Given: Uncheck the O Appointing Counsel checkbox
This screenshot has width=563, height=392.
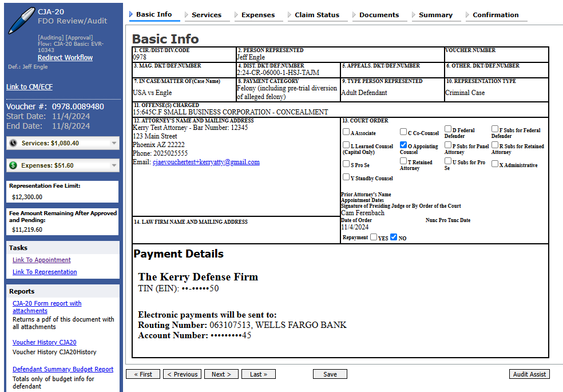Looking at the screenshot, I should click(403, 145).
